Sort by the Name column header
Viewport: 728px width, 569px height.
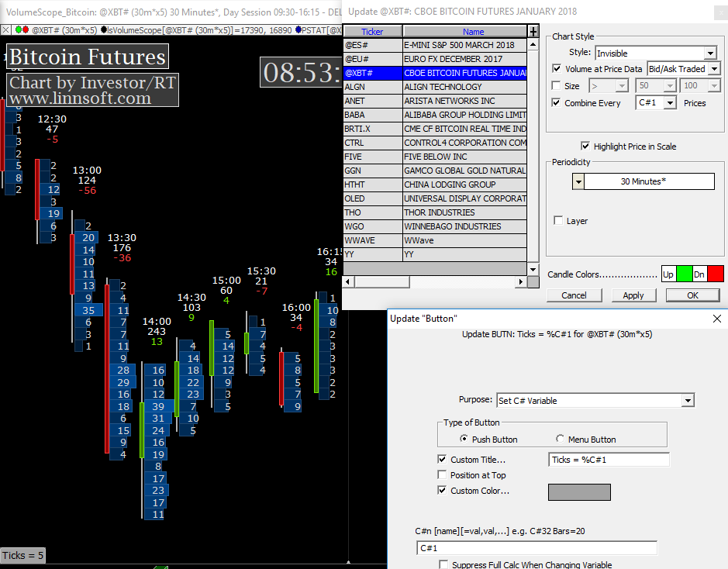(465, 32)
